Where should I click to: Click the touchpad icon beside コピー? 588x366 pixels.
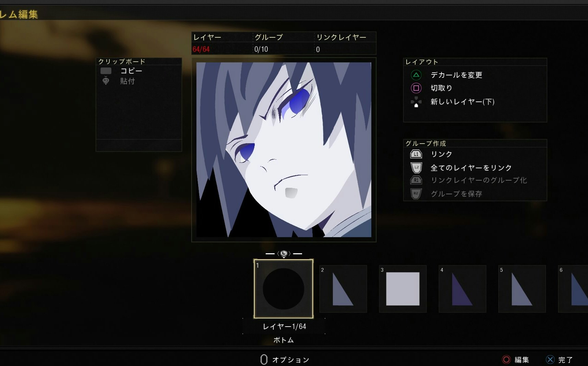pos(106,71)
